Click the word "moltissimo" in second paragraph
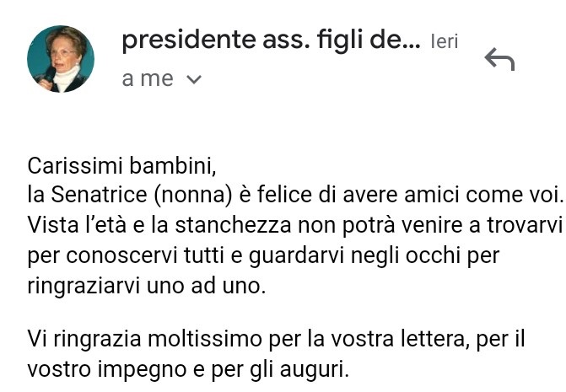This screenshot has width=566, height=392. 205,340
